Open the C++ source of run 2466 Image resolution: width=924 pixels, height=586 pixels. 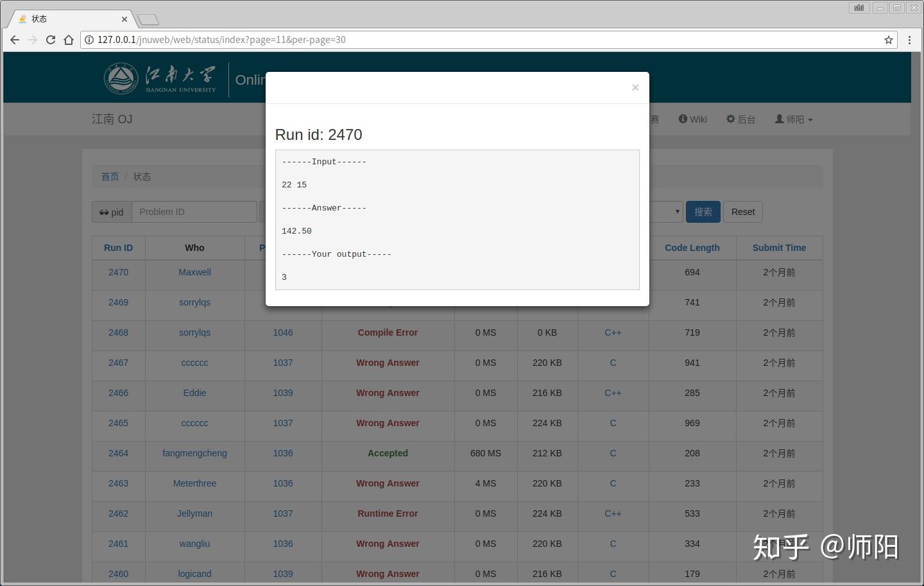(613, 393)
